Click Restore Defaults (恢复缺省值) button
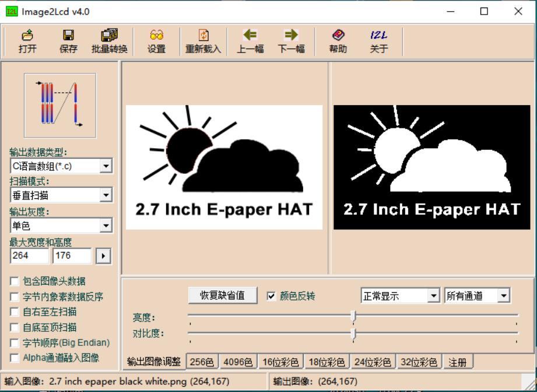Image resolution: width=537 pixels, height=392 pixels. click(222, 295)
